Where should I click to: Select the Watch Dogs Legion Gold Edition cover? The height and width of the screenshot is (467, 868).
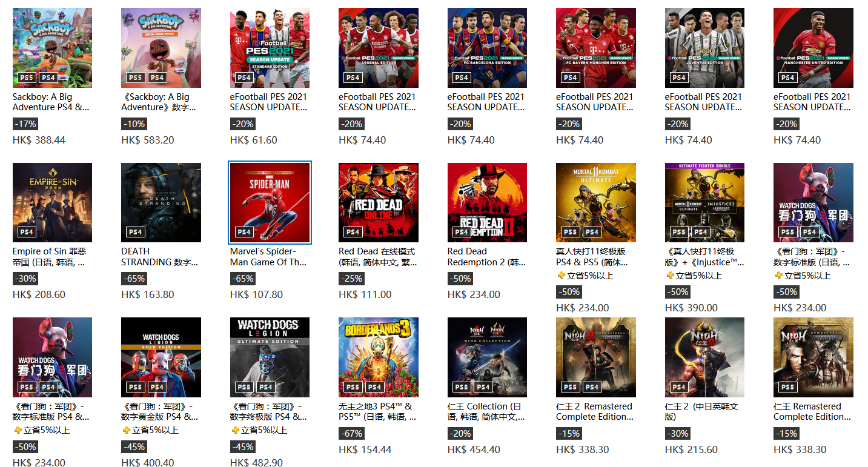click(161, 357)
